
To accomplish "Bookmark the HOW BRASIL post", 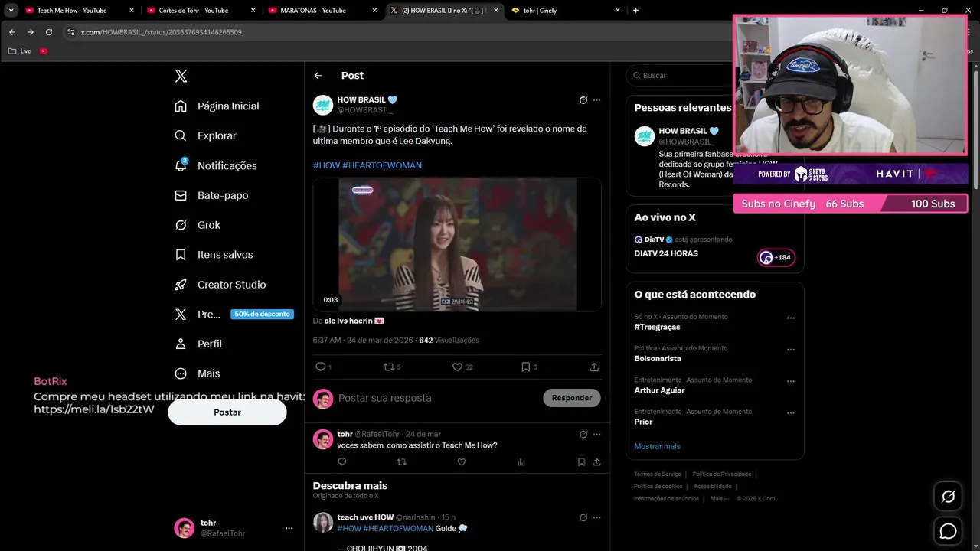I will click(x=525, y=367).
